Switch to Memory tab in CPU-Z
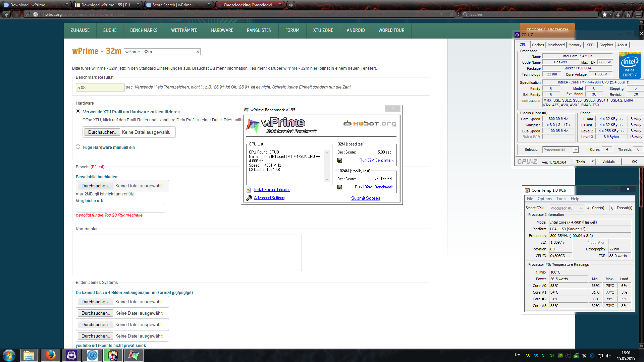This screenshot has width=644, height=362. click(575, 45)
